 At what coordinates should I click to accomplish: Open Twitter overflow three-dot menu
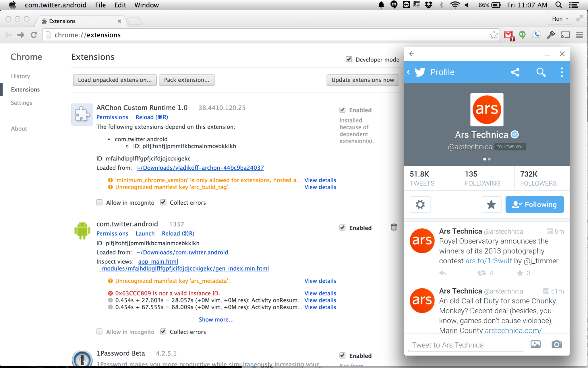[562, 72]
